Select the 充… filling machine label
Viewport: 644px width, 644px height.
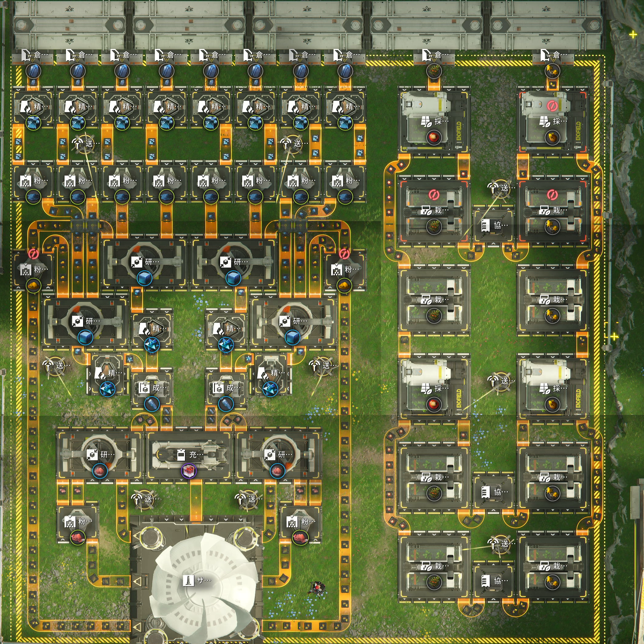click(192, 454)
